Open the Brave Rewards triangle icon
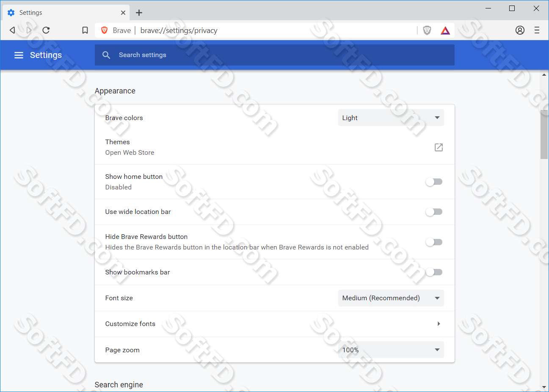 [x=445, y=30]
